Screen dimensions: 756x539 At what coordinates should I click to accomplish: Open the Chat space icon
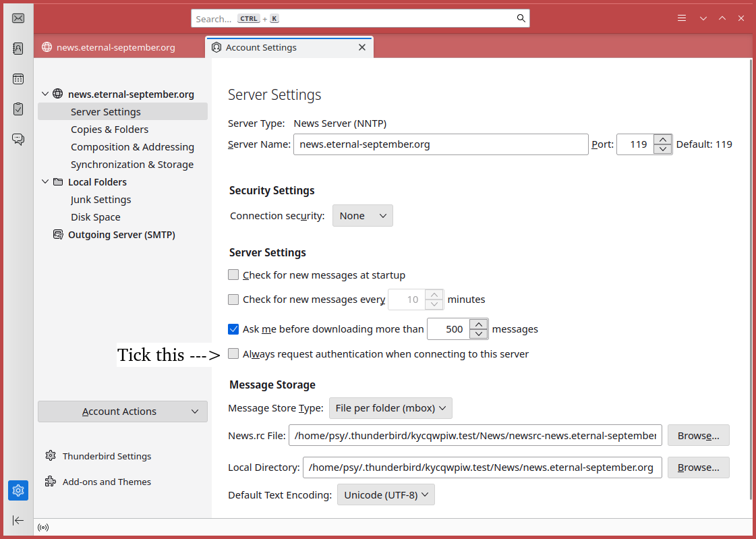click(x=18, y=139)
